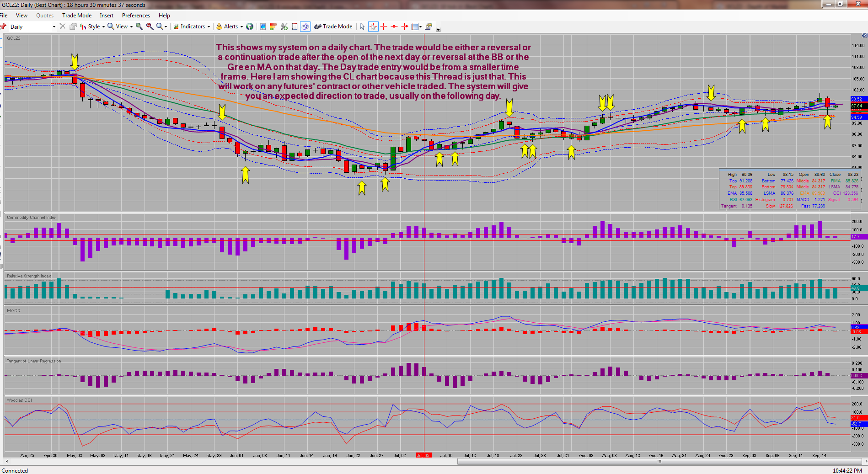Click the Tangent of Linear Regression label

(x=34, y=361)
